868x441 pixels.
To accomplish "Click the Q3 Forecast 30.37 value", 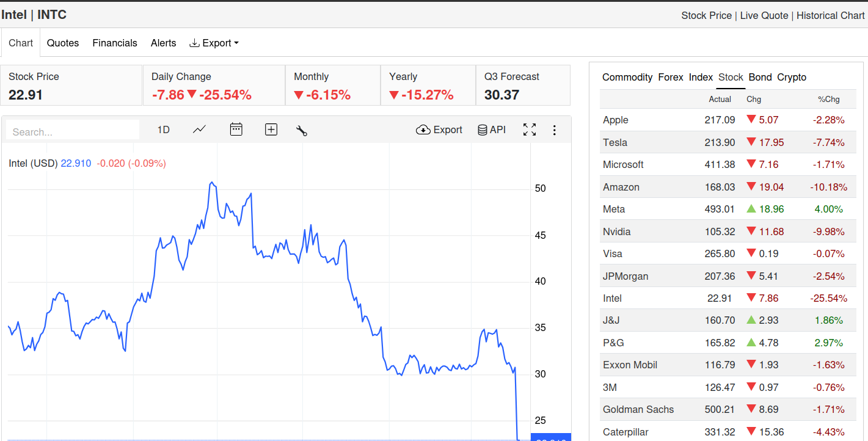I will point(501,95).
